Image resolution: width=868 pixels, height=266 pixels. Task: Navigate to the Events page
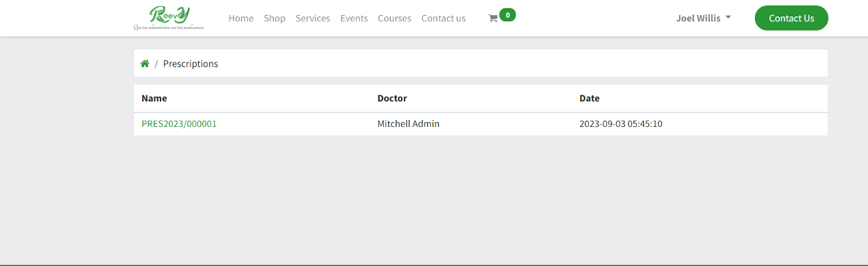[354, 19]
